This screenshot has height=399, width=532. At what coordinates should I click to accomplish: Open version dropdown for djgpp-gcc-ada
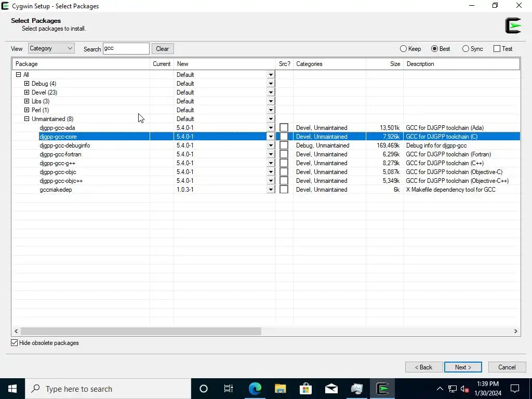coord(271,128)
